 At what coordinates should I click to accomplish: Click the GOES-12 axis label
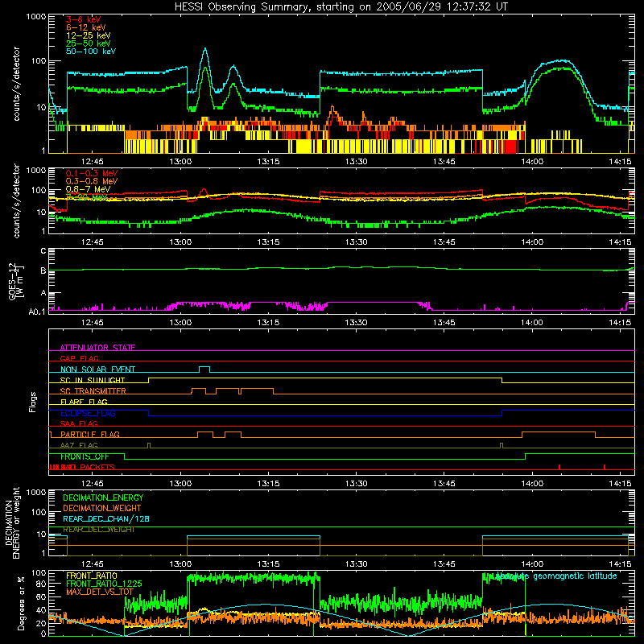(x=13, y=281)
